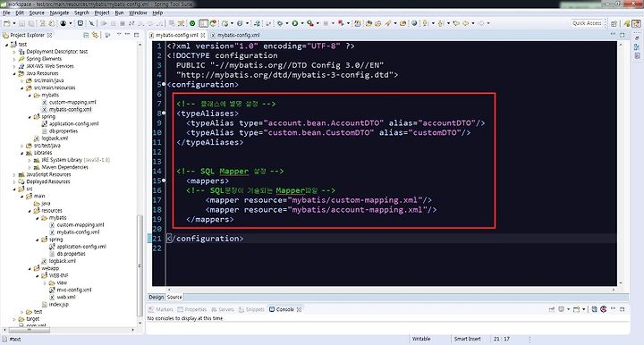Screen dimensions: 644x345
Task: Toggle Link with Editor in Project Explorer
Action: [x=95, y=35]
